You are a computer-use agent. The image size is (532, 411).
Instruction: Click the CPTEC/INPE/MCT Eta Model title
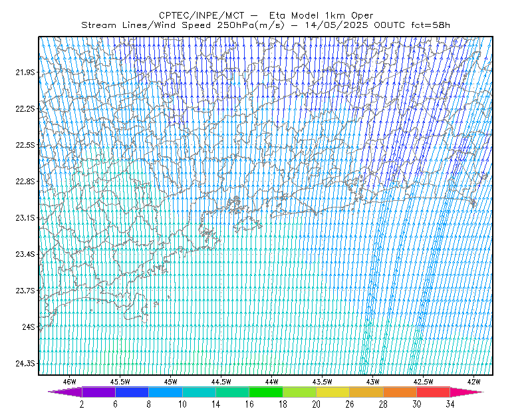[266, 15]
